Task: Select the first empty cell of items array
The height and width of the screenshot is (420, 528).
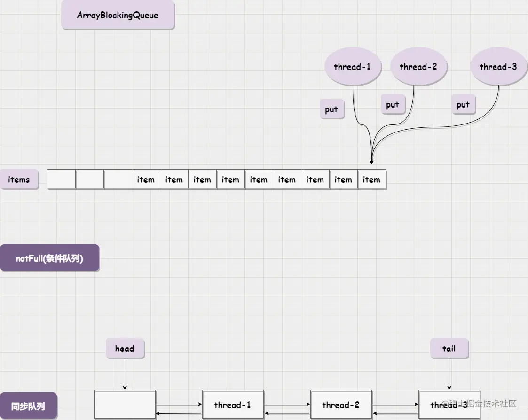Action: click(62, 179)
